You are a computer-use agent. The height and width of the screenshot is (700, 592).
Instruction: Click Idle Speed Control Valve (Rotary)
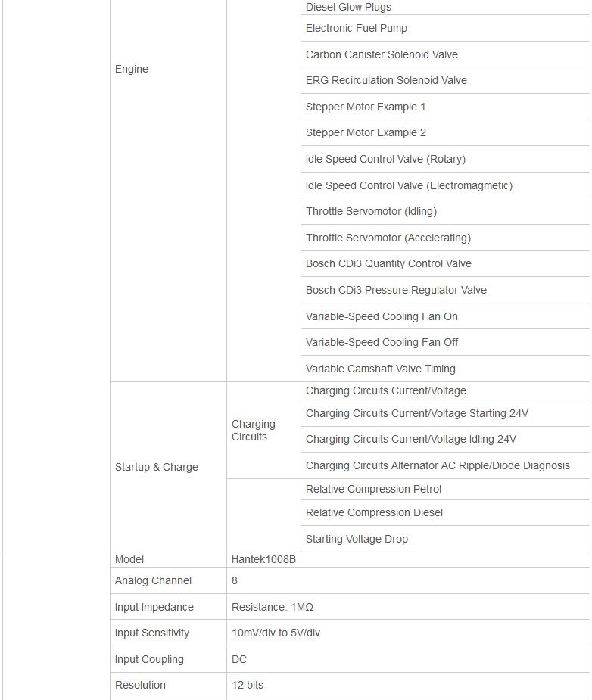[x=385, y=160]
